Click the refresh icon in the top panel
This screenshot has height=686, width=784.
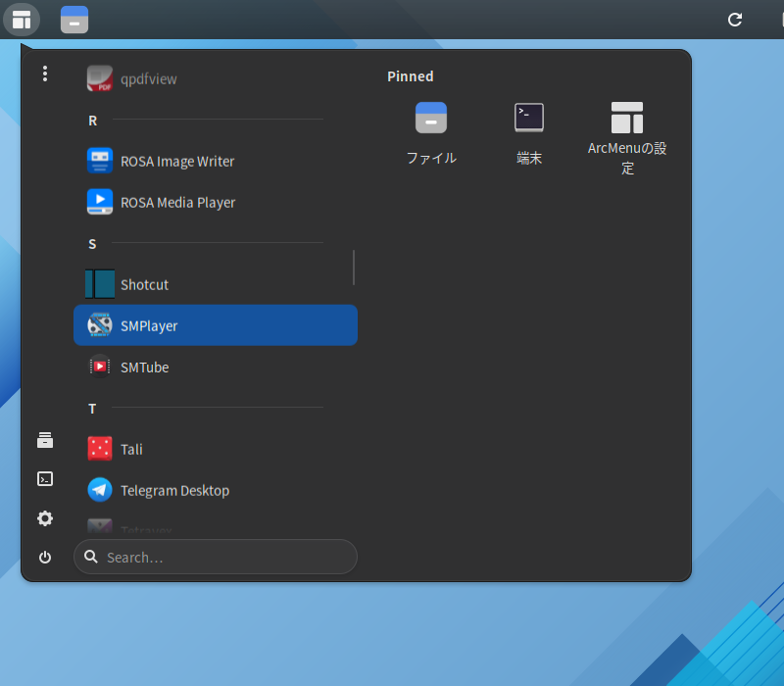734,20
